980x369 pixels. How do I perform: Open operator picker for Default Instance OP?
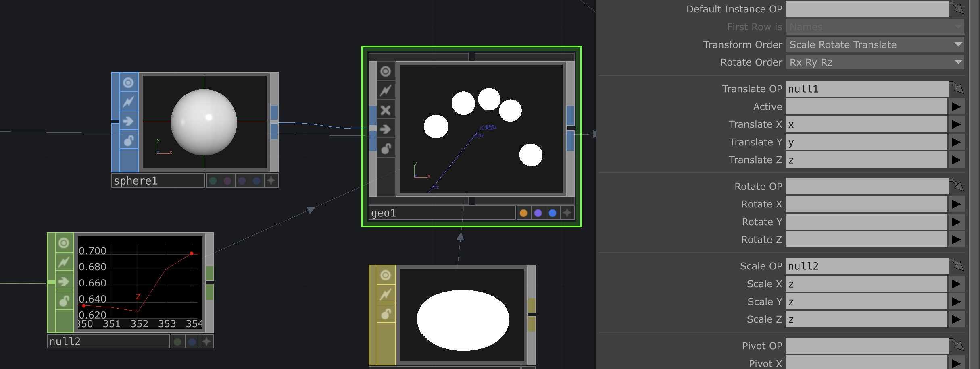956,8
